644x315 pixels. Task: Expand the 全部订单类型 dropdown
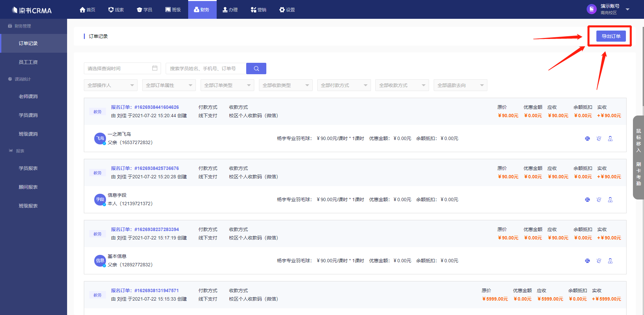(x=227, y=85)
